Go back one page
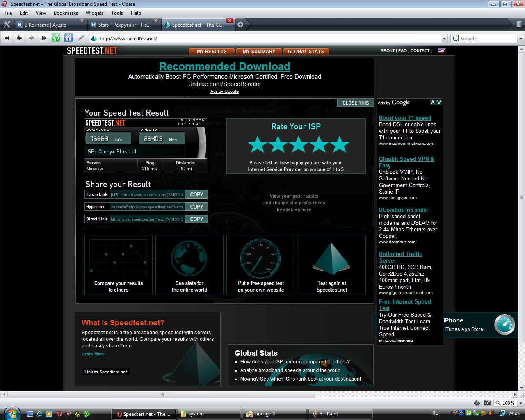This screenshot has width=525, height=420. 19,38
